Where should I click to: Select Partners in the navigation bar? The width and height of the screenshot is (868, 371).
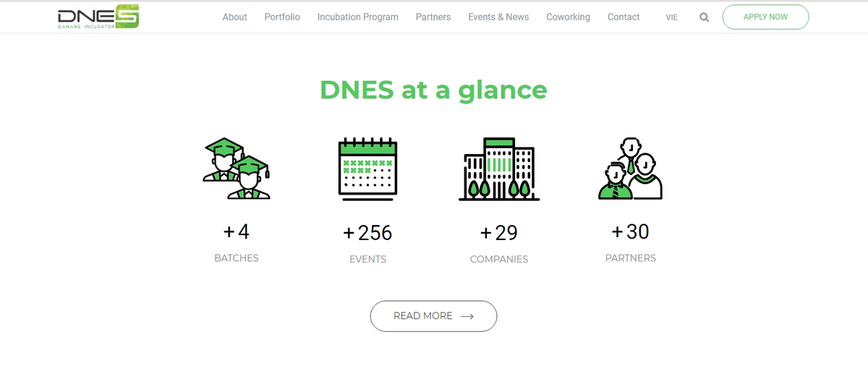point(433,17)
